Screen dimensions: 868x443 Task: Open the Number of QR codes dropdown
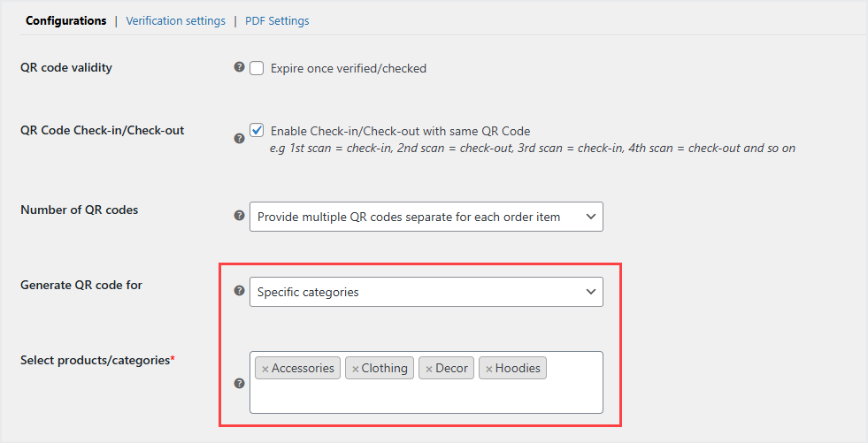[426, 217]
